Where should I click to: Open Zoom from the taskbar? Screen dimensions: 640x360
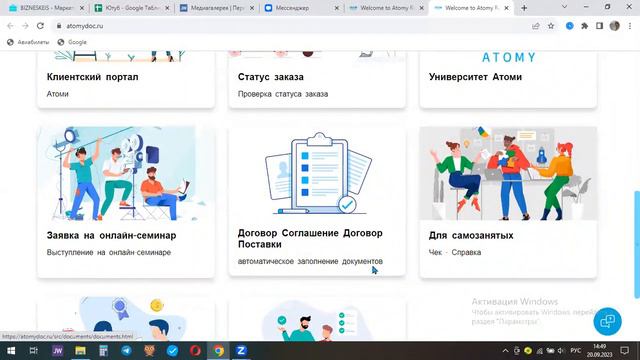[x=241, y=351]
